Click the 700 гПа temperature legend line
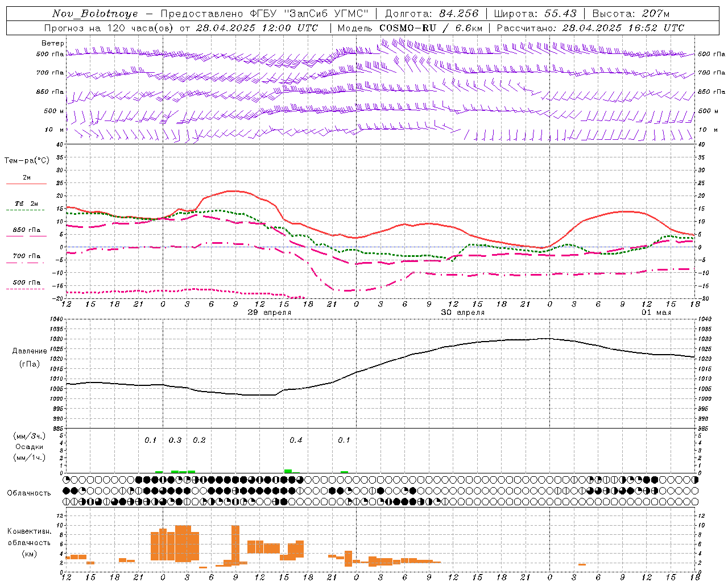 tap(26, 263)
